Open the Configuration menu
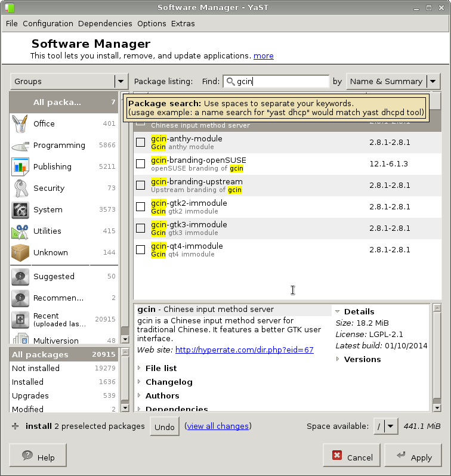Screen dimensions: 451x476 [x=48, y=23]
